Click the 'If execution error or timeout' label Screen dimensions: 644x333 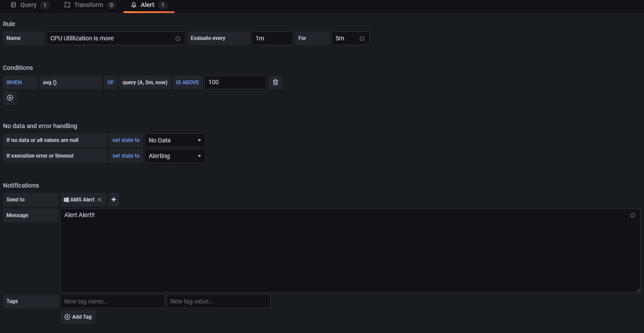(55, 156)
